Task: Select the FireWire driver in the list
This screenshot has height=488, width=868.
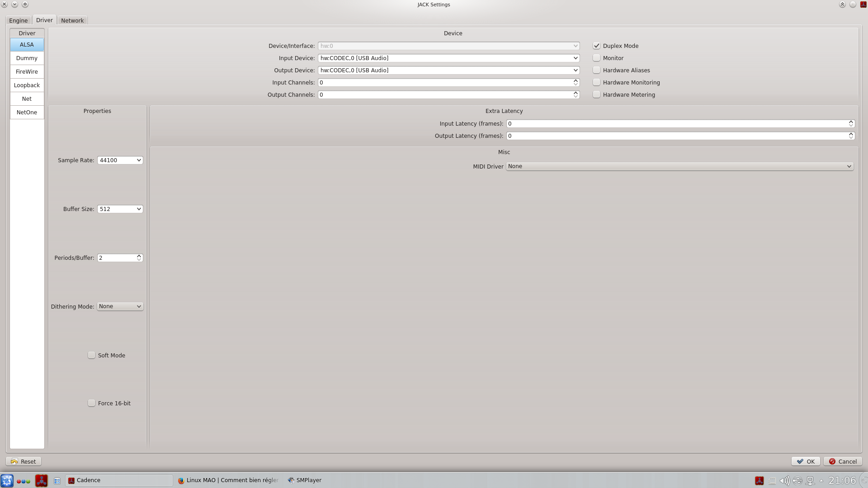Action: click(x=27, y=72)
